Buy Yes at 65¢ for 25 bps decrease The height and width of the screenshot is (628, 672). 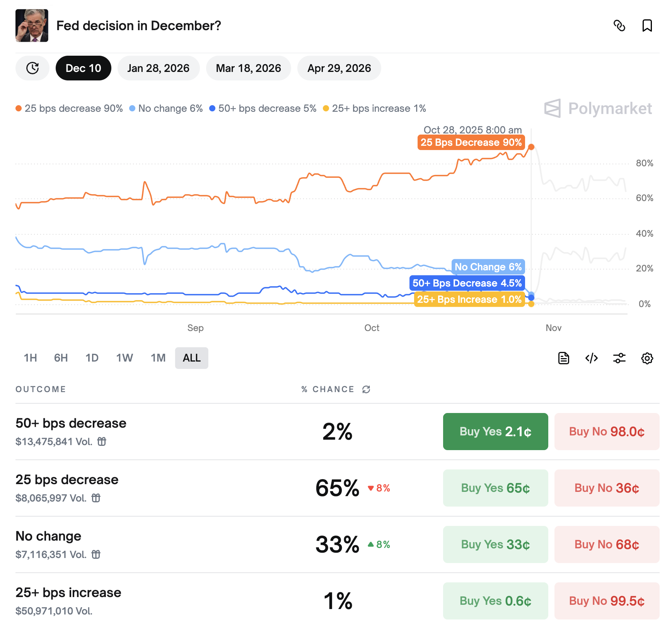click(495, 488)
